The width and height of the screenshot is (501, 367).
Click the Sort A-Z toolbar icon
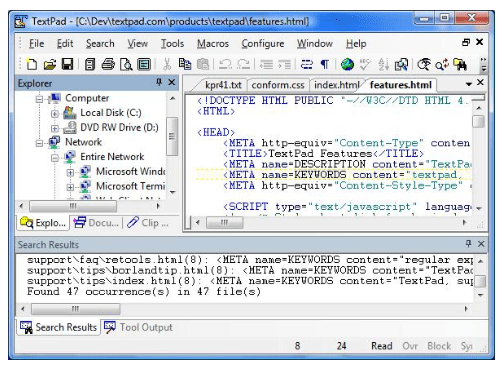383,64
